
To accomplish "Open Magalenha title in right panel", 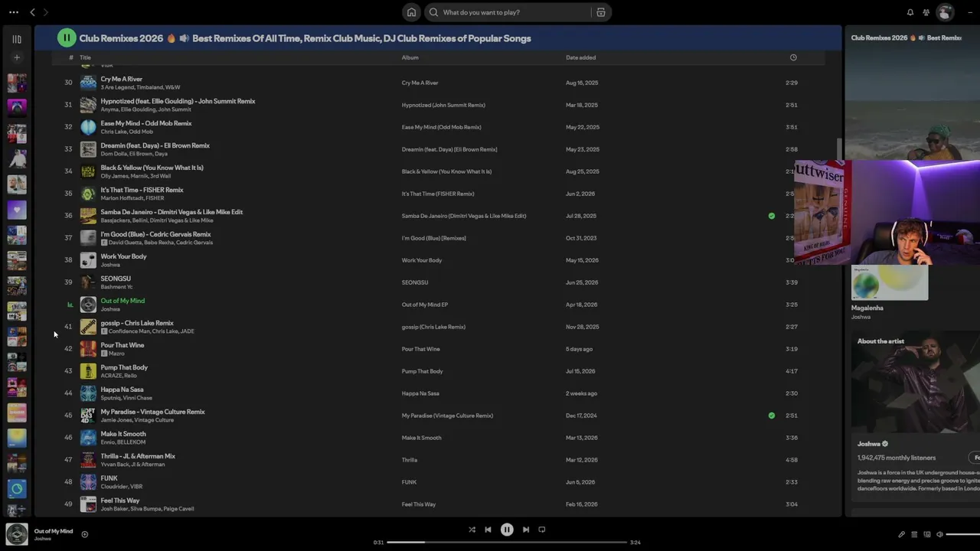I will coord(867,308).
